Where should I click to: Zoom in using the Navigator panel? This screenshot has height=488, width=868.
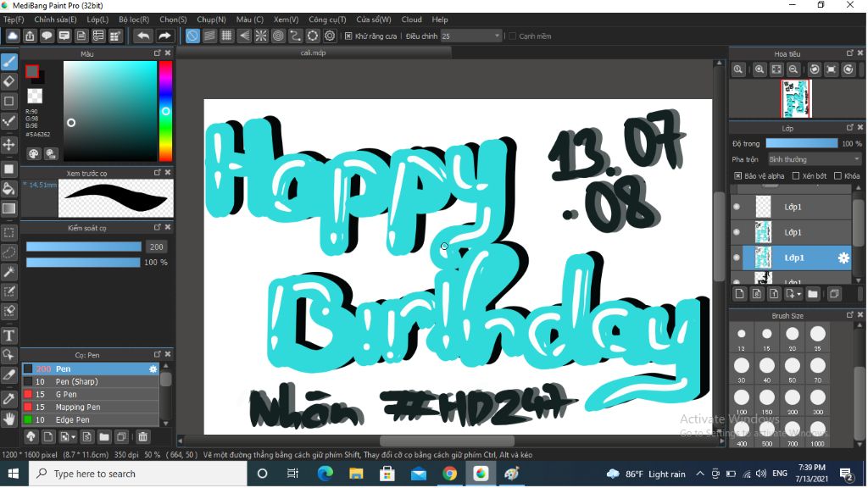tap(759, 69)
